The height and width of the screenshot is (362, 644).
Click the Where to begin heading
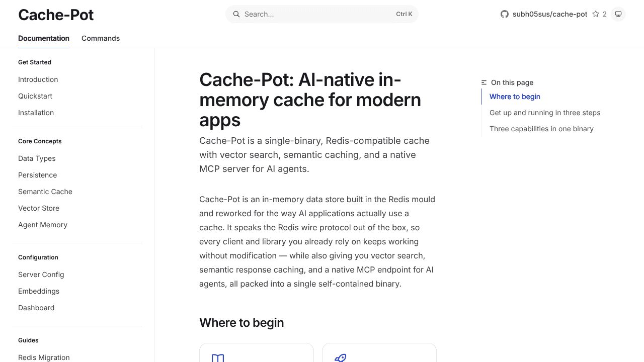click(x=242, y=323)
